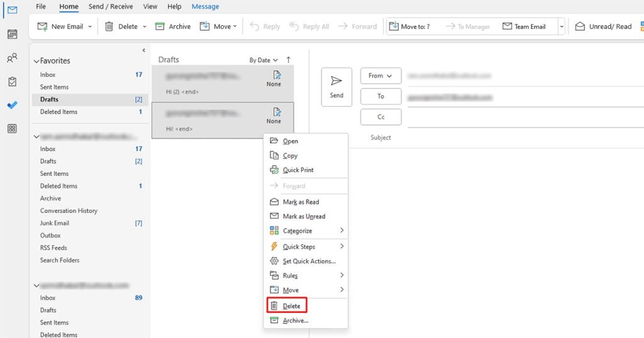Open the New Email dropdown arrow

click(90, 26)
